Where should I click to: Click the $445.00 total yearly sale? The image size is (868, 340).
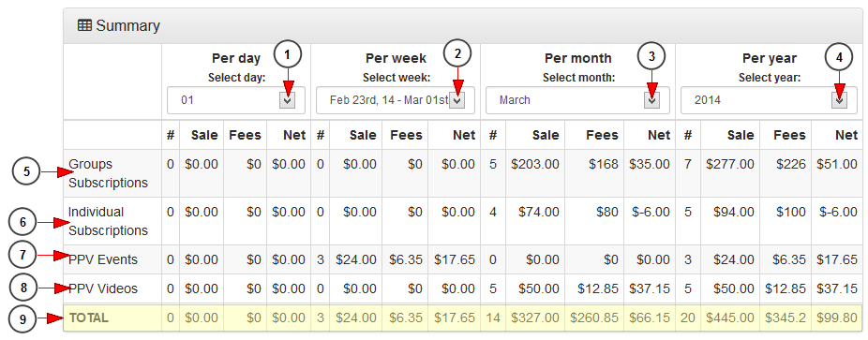click(x=730, y=318)
